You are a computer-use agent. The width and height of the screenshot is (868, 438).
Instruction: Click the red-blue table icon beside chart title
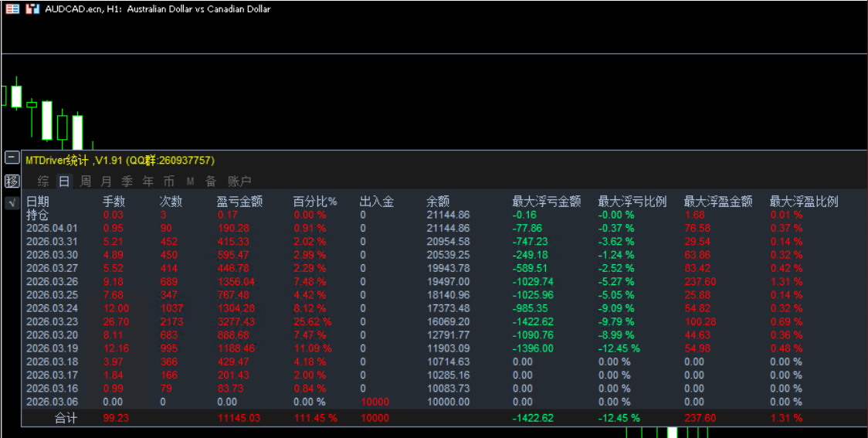pyautogui.click(x=12, y=9)
